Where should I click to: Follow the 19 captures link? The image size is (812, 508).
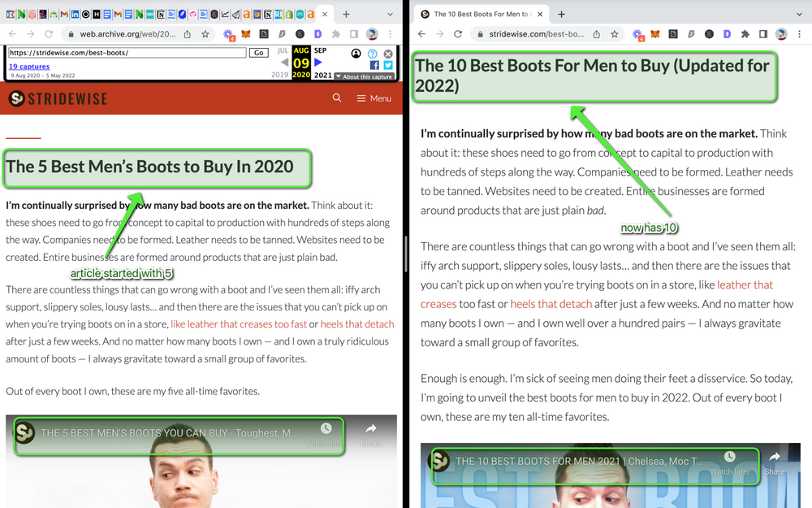click(x=29, y=66)
